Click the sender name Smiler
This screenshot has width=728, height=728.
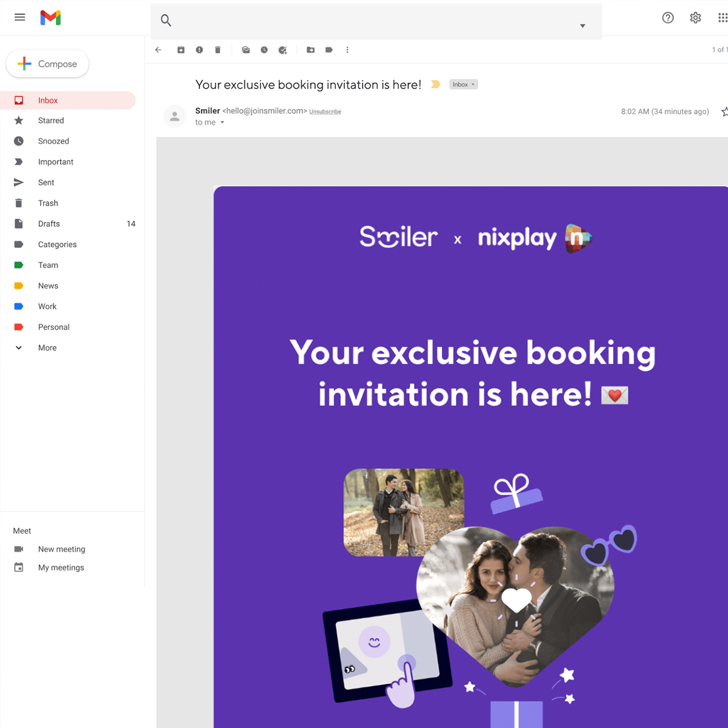coord(207,111)
